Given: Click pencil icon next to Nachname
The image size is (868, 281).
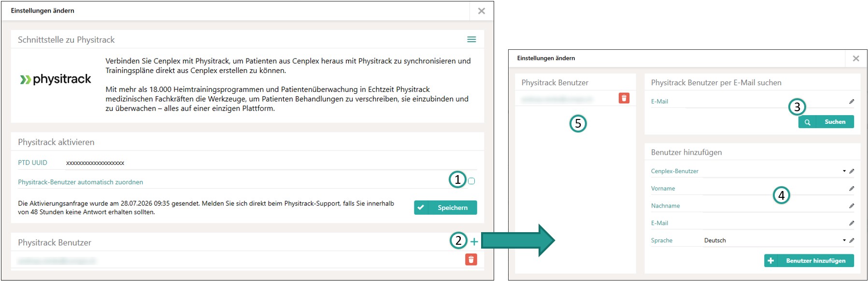Looking at the screenshot, I should tap(852, 206).
